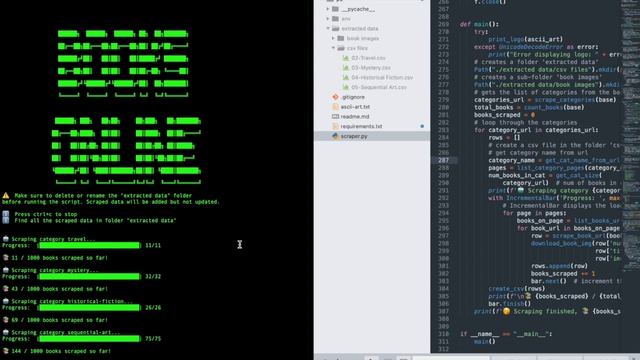
Task: Click the 'bar.finish()' code line
Action: pos(509,304)
